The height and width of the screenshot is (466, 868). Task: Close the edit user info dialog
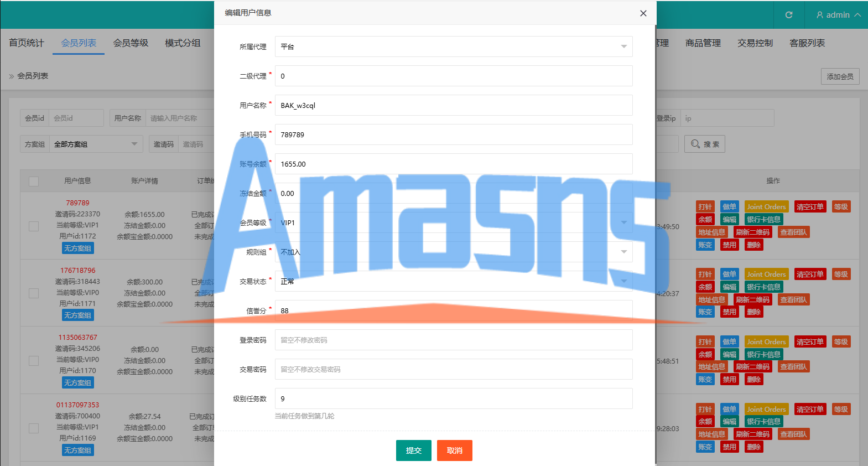point(643,13)
